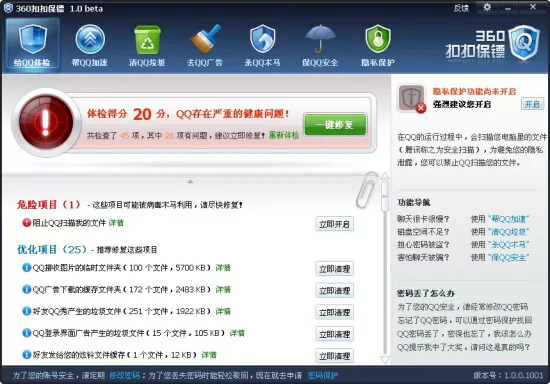Open the 修改密码 link in status bar

(x=125, y=376)
